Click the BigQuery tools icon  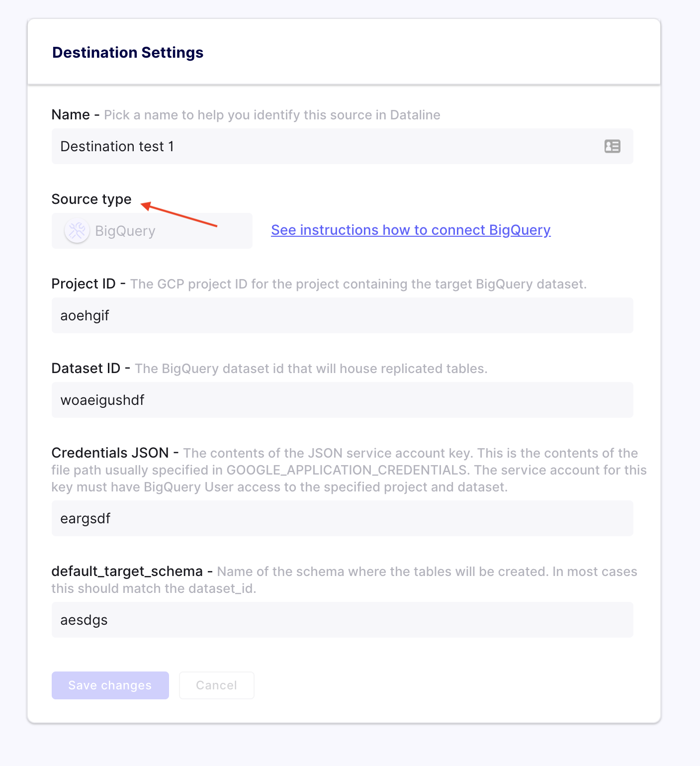click(77, 230)
